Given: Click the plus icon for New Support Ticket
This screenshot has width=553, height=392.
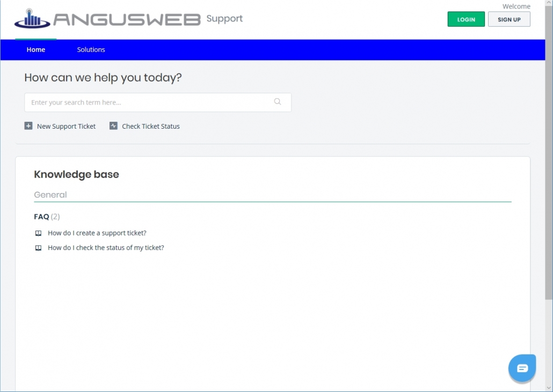Looking at the screenshot, I should pos(28,126).
